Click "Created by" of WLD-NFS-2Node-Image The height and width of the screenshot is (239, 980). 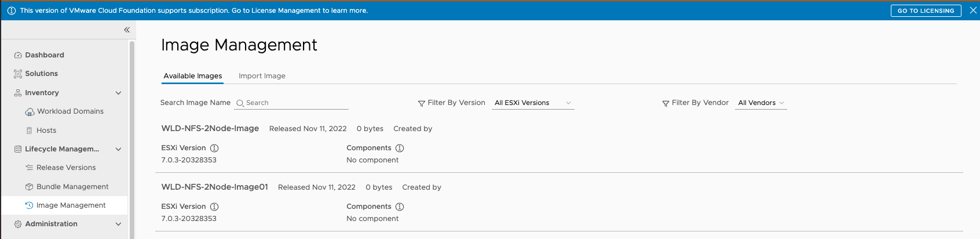click(413, 129)
